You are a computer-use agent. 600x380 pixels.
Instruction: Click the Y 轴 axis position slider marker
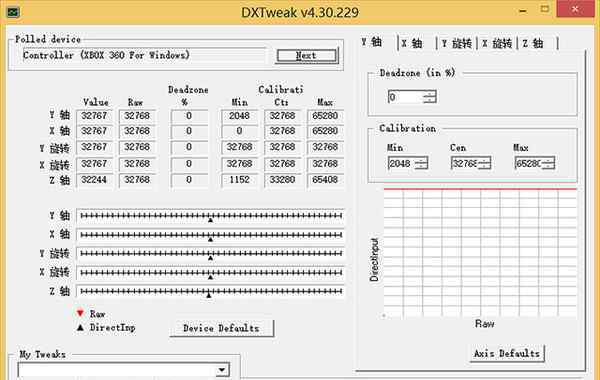pos(210,220)
